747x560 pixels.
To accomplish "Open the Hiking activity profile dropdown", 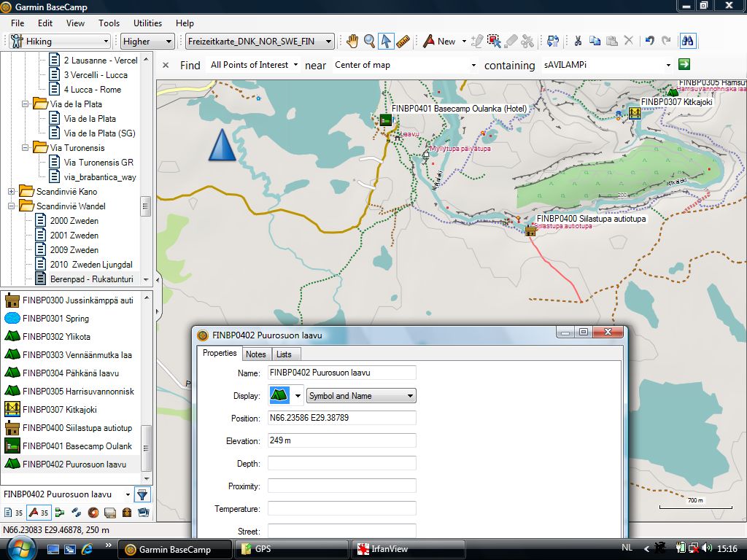I will click(x=58, y=42).
